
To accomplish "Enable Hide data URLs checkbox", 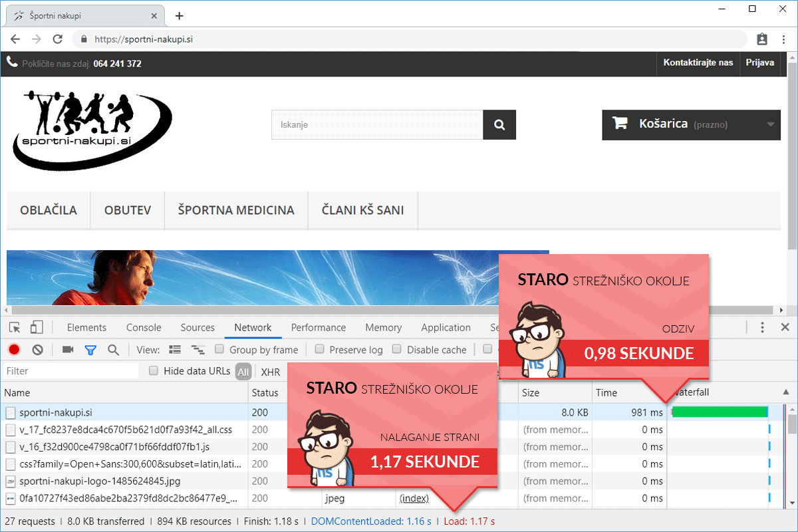I will point(154,371).
